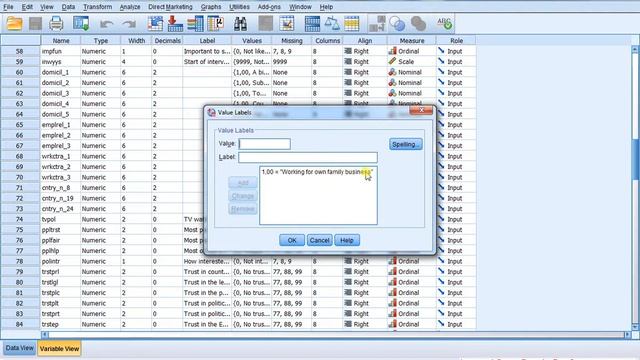The image size is (640, 360).
Task: Click OK in Value Labels dialog
Action: point(291,240)
